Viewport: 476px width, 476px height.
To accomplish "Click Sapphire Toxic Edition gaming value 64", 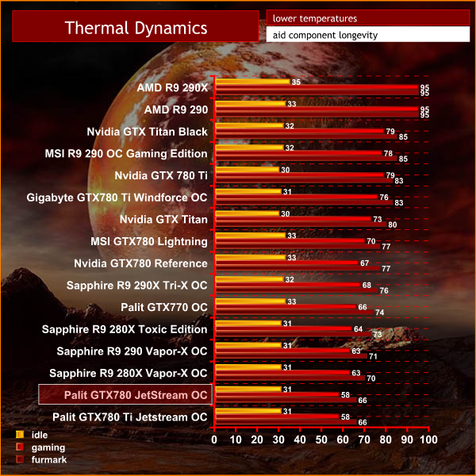I will tap(359, 328).
